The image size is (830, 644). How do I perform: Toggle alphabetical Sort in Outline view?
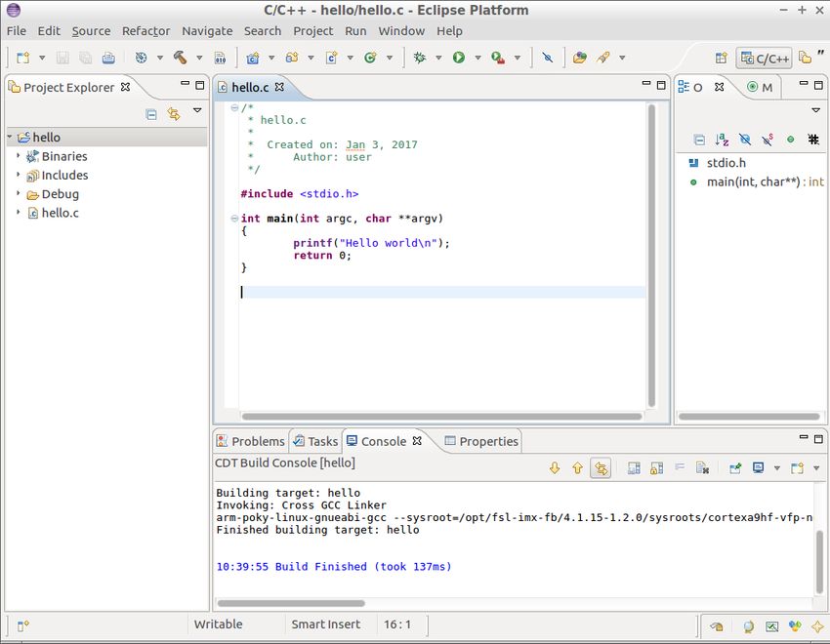pos(722,140)
